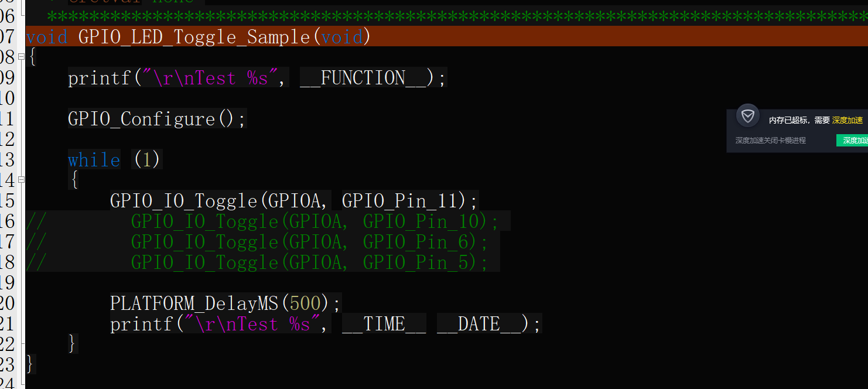Click the GPIO_LED_Toggle_Sample function name
The width and height of the screenshot is (868, 389).
coord(194,37)
